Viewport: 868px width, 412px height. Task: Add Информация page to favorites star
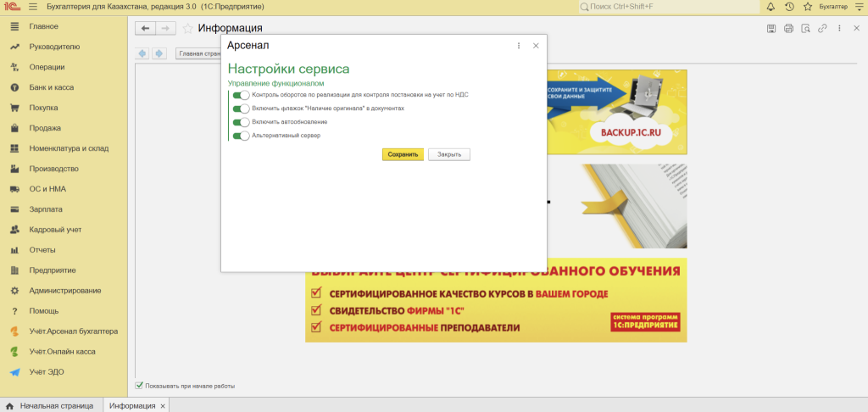click(x=188, y=29)
